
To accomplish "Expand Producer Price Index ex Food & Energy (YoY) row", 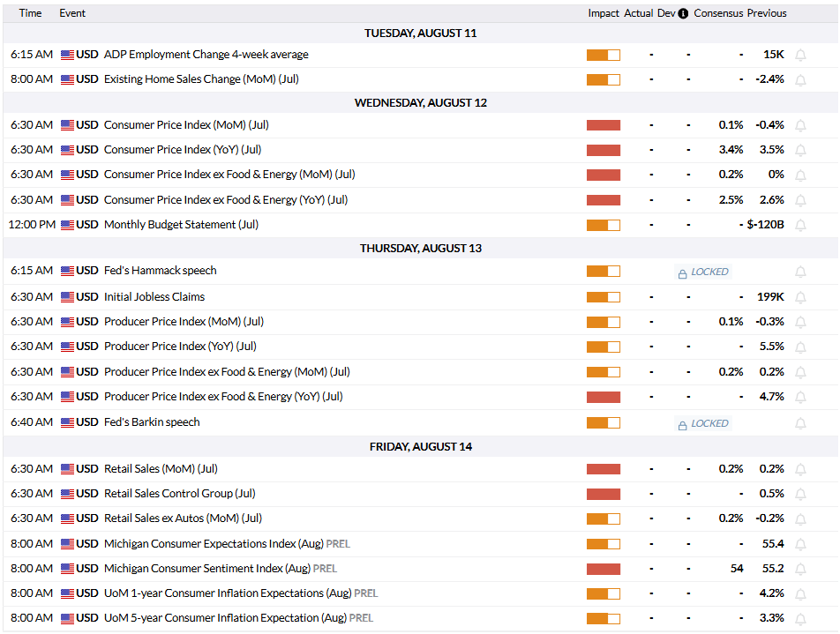I will (421, 398).
